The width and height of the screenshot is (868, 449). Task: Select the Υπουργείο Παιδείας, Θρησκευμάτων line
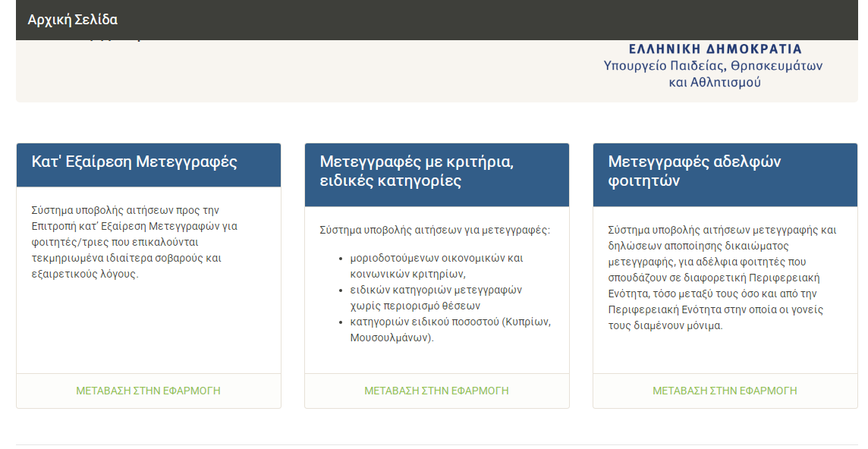(712, 66)
